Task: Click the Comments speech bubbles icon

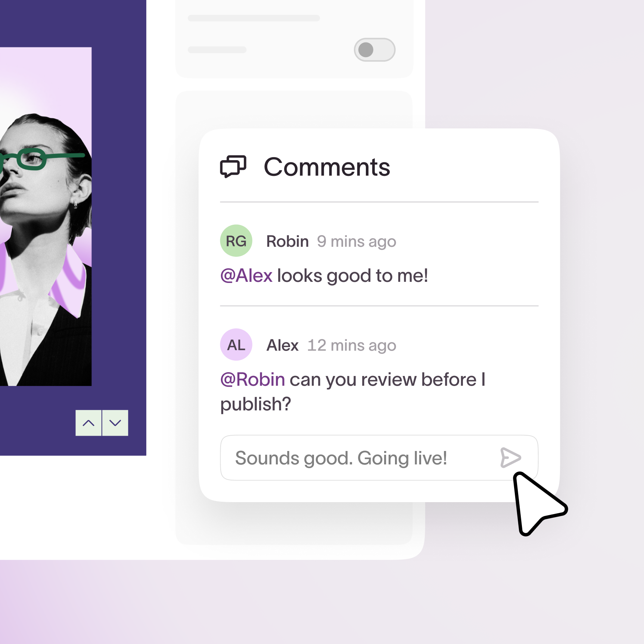Action: [x=233, y=167]
